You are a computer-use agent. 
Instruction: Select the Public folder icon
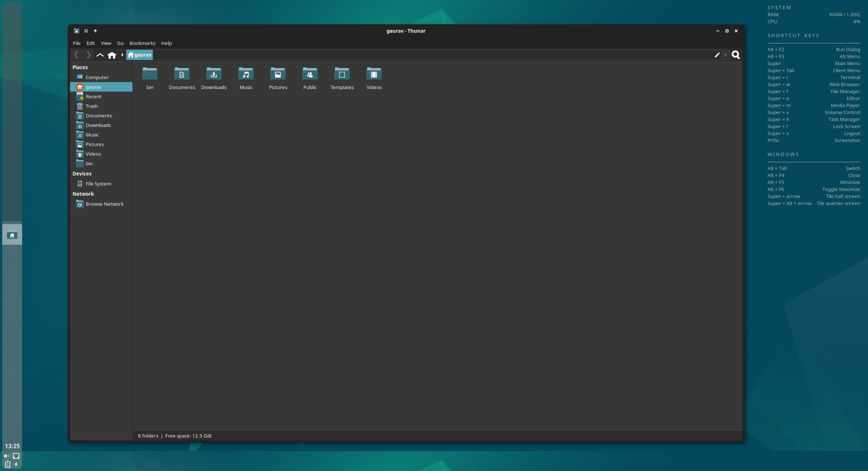(310, 74)
